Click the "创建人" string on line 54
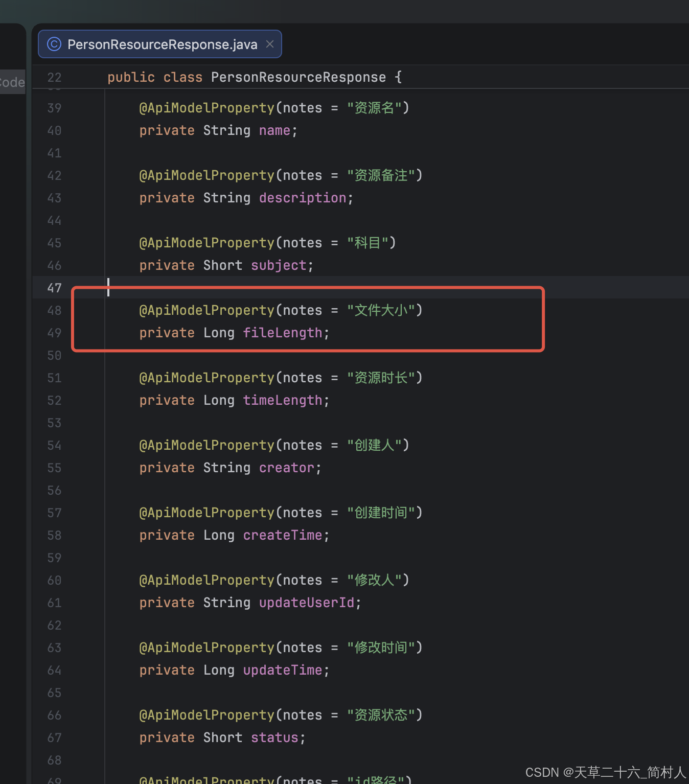Image resolution: width=689 pixels, height=784 pixels. pos(374,445)
